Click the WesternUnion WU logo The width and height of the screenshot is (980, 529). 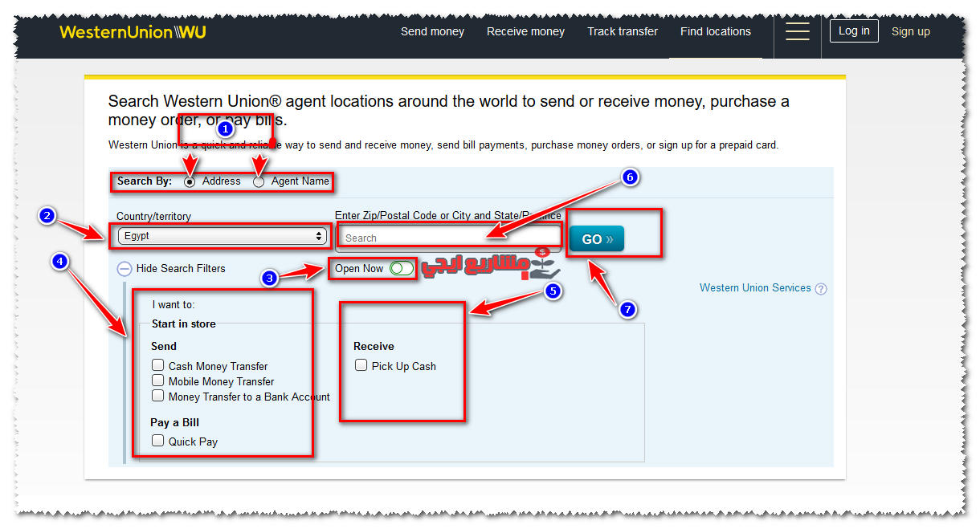click(133, 32)
